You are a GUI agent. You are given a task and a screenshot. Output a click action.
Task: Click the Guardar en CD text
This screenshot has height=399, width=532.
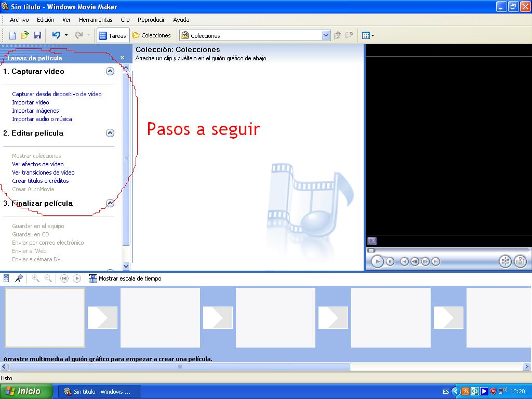coord(31,234)
